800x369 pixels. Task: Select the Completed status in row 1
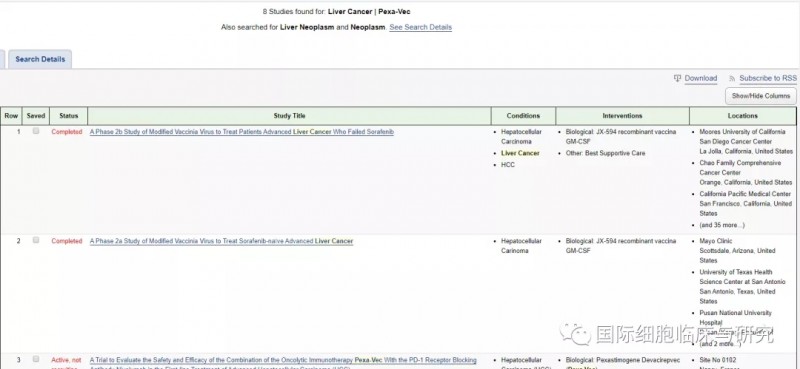(x=66, y=132)
